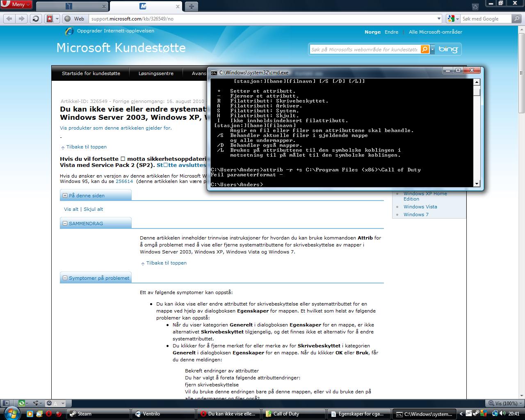Click Opera Link sync icon
Image resolution: width=525 pixels, height=420 pixels.
pos(23,404)
